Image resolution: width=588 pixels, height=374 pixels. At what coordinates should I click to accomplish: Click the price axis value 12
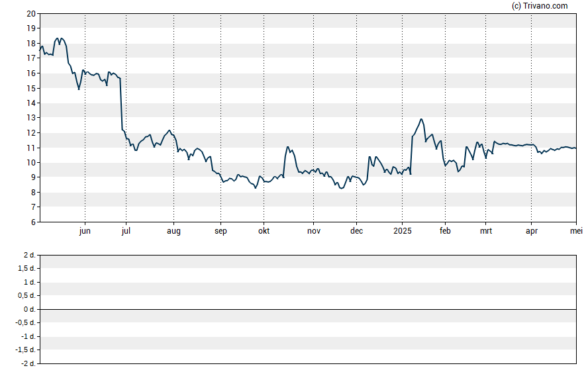click(31, 132)
